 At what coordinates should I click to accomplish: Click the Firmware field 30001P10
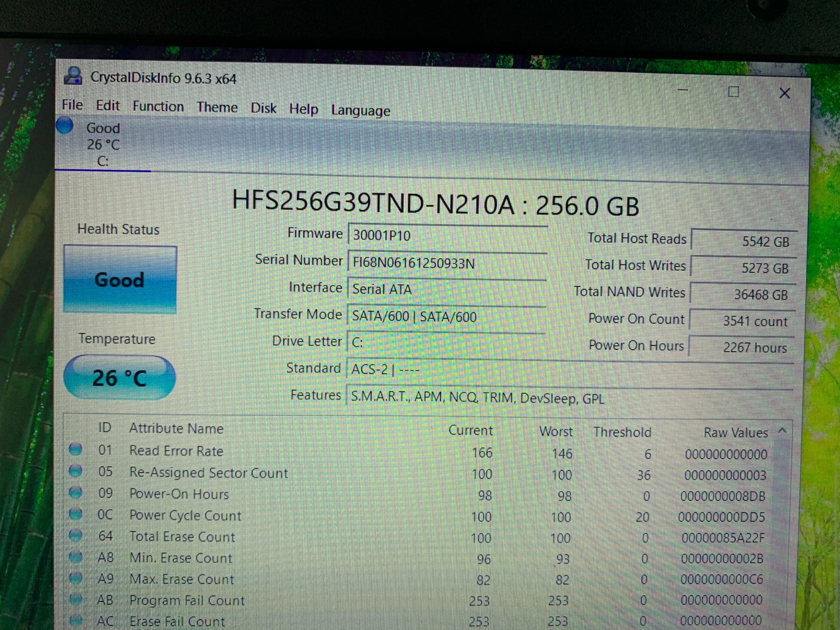[x=448, y=235]
